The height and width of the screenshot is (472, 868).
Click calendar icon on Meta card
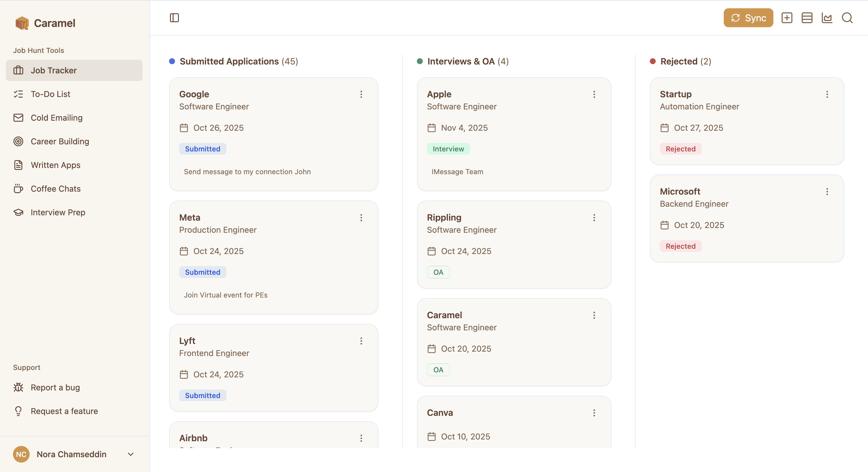184,251
